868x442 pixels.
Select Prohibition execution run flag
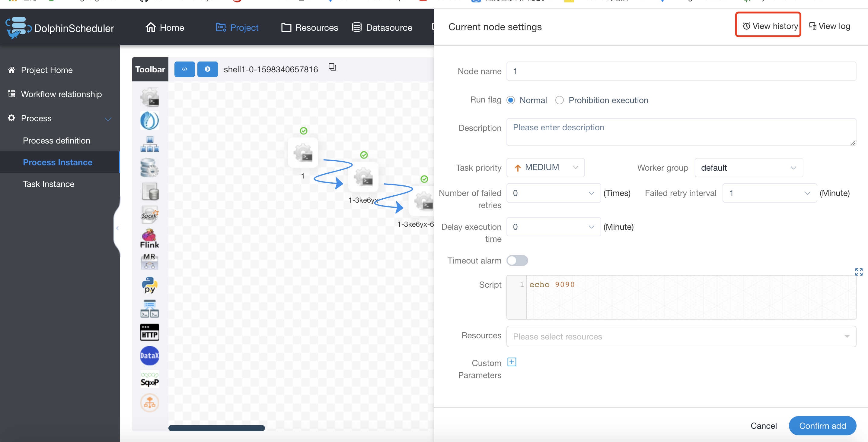click(559, 100)
